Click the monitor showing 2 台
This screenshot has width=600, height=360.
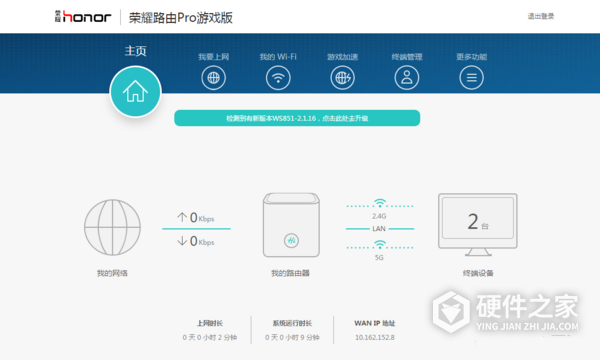click(478, 225)
